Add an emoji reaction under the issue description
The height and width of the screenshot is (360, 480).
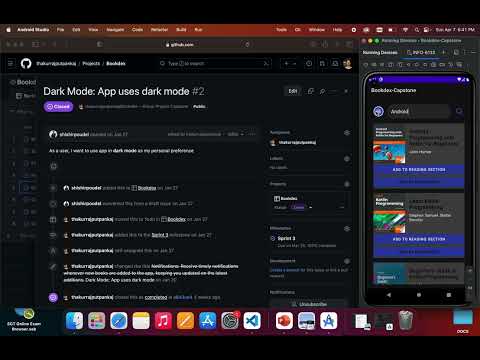click(54, 166)
